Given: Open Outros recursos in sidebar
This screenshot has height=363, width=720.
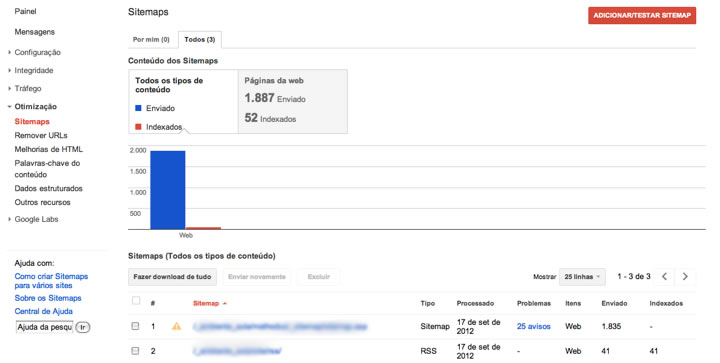Looking at the screenshot, I should (x=42, y=202).
